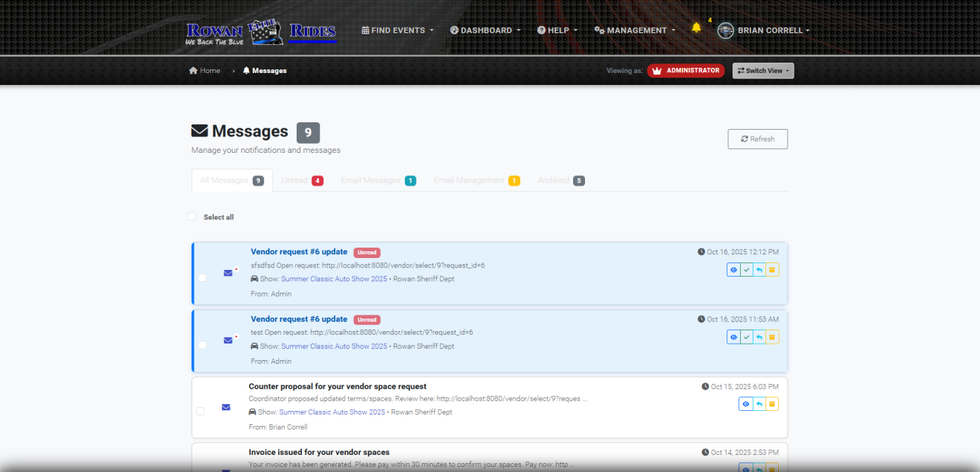The height and width of the screenshot is (472, 980).
Task: Expand the Management dropdown menu
Action: (635, 31)
